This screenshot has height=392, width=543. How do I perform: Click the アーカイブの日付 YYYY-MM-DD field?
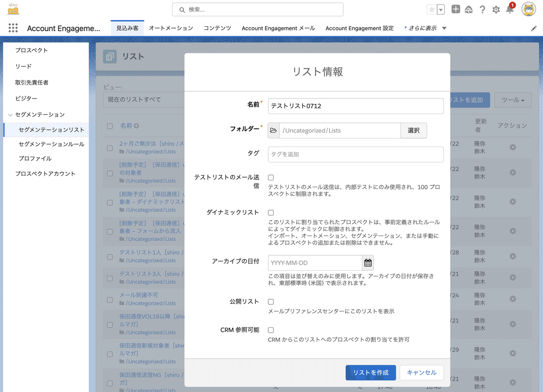[315, 263]
